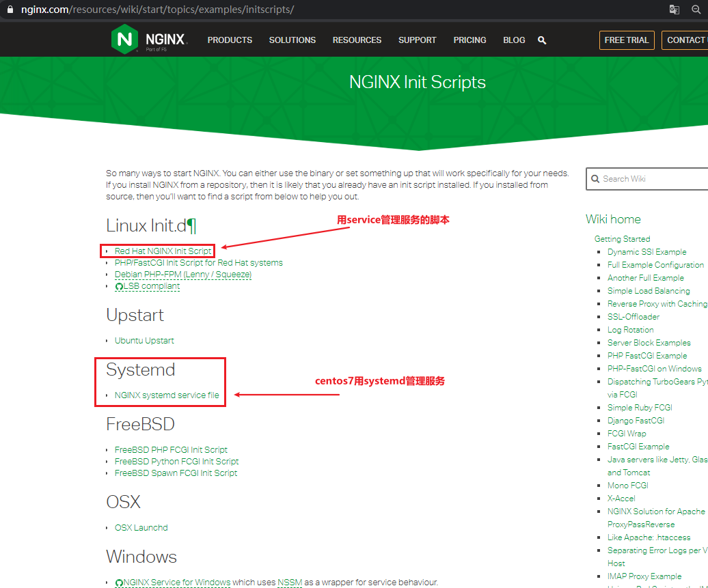Image resolution: width=708 pixels, height=588 pixels.
Task: Select the SUPPORT menu item
Action: tap(417, 40)
